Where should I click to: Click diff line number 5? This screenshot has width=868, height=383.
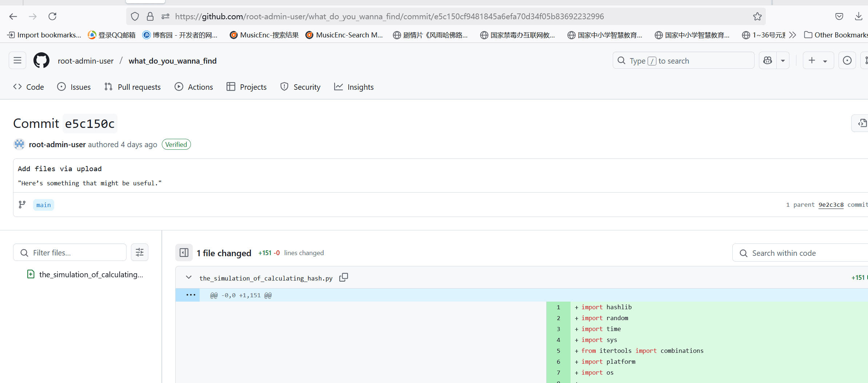(x=559, y=351)
